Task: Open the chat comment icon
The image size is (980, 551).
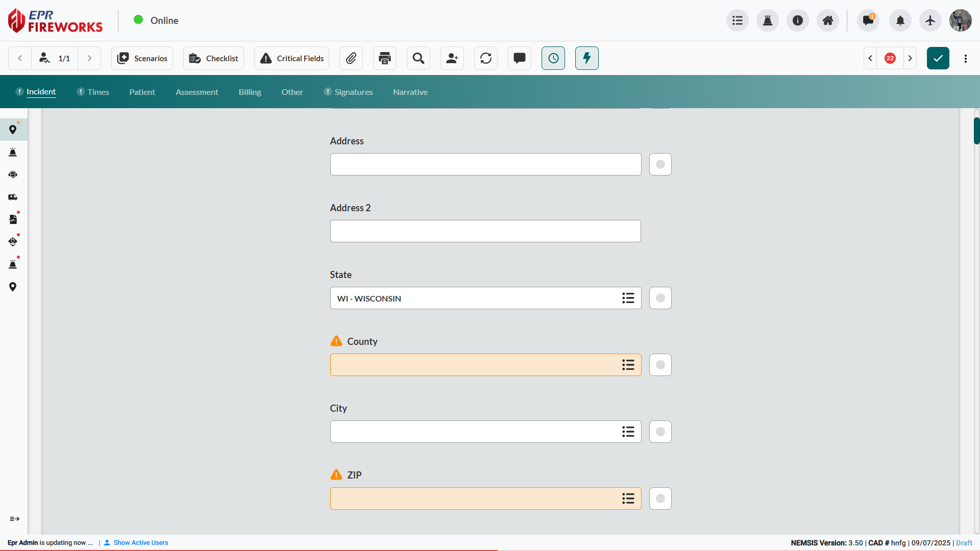Action: coord(520,58)
